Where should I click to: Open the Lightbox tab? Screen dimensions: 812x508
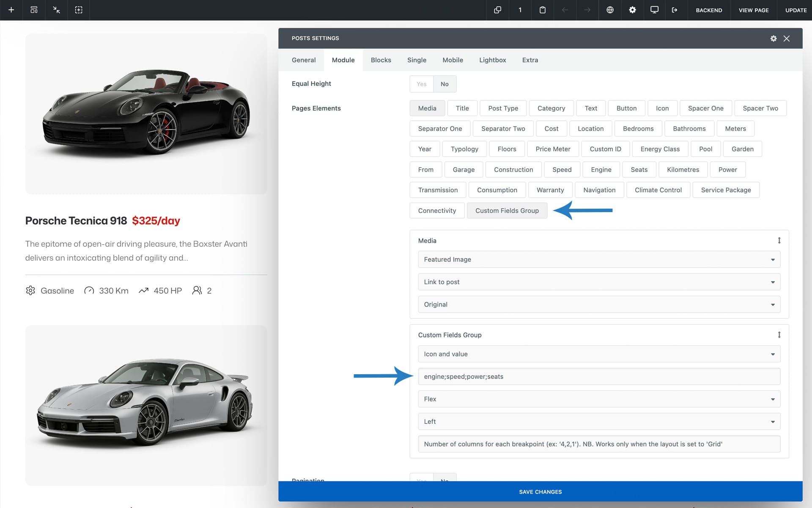[492, 60]
